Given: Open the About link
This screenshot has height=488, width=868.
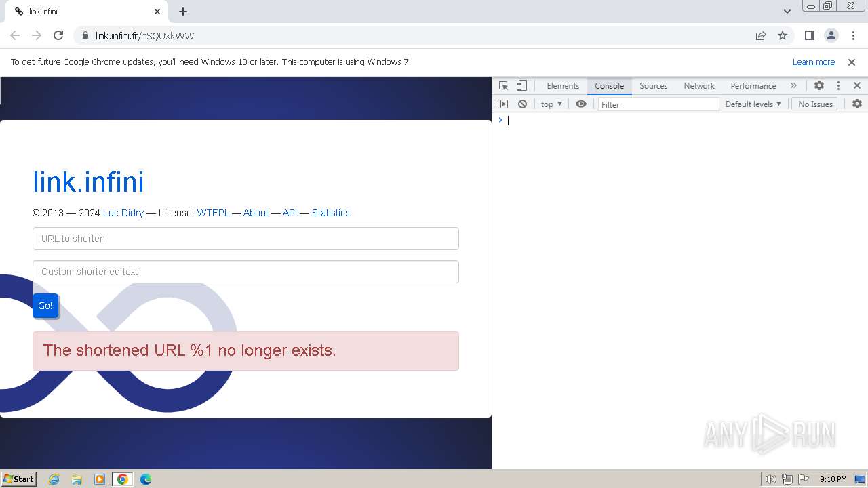Looking at the screenshot, I should (x=256, y=213).
